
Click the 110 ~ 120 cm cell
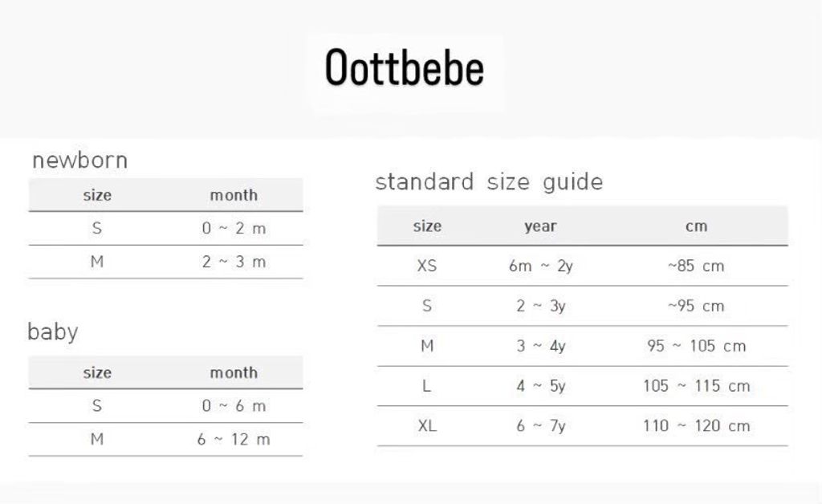(x=696, y=425)
